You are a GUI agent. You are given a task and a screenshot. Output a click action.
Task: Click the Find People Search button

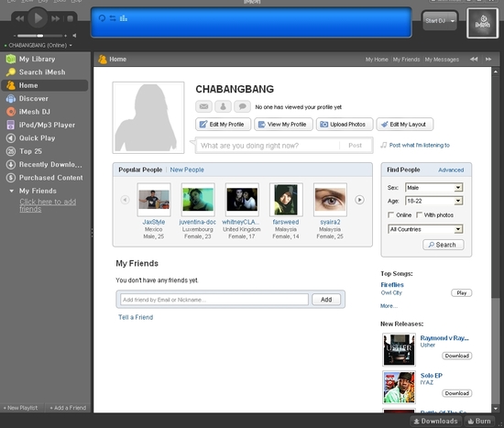tap(444, 245)
